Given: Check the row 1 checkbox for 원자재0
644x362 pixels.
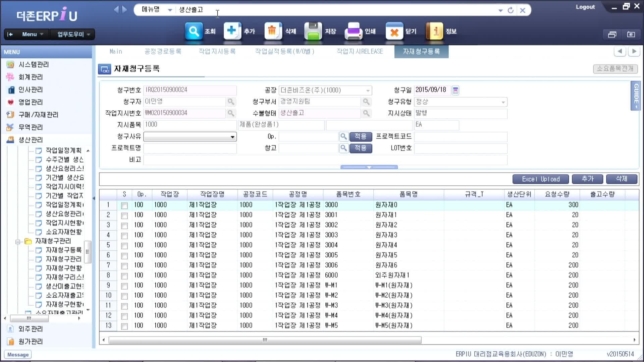Looking at the screenshot, I should (x=124, y=205).
